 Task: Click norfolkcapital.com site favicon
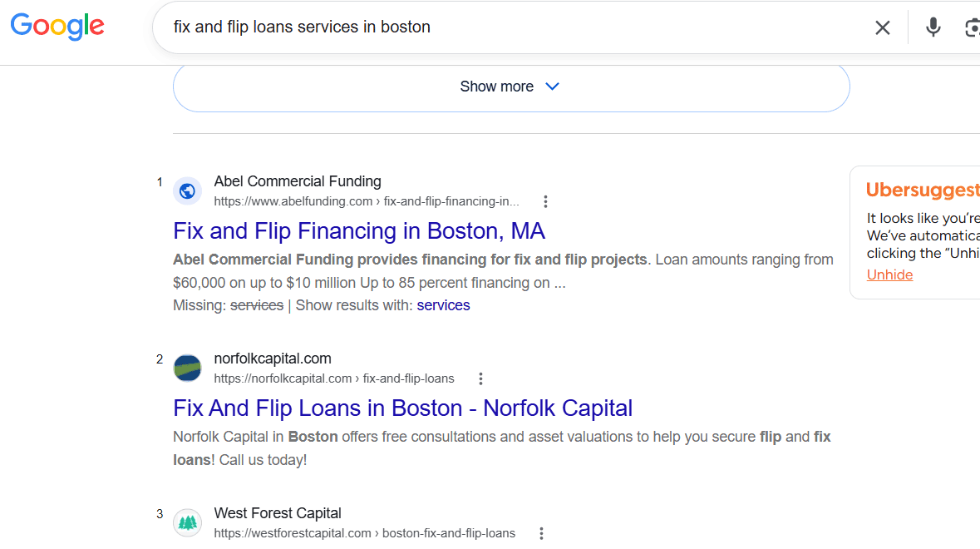(188, 368)
